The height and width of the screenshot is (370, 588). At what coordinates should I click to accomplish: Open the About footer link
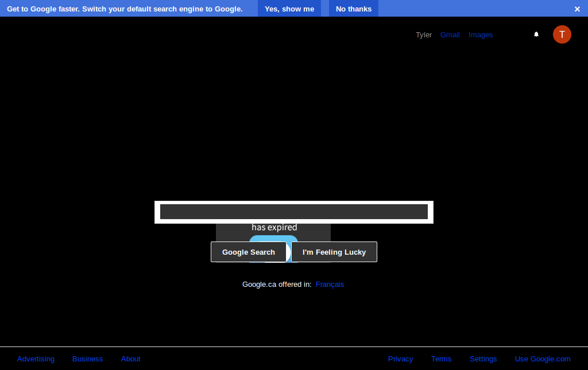click(130, 359)
